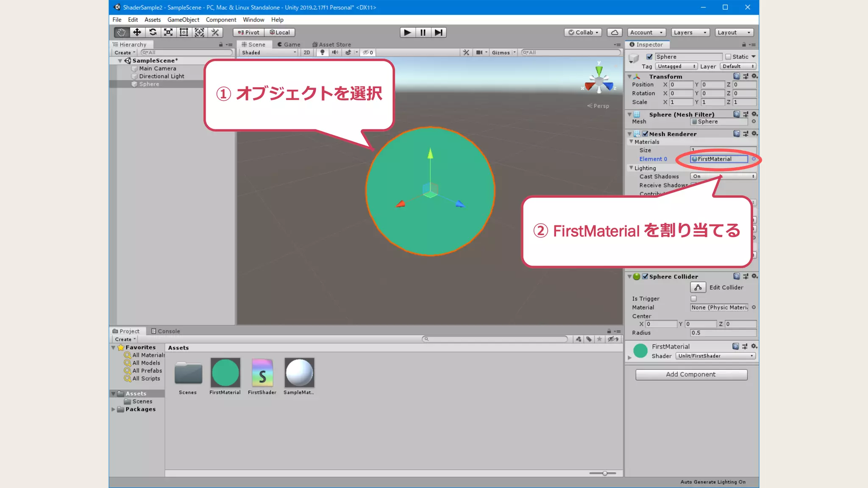Pause the game playback
868x488 pixels.
[423, 32]
